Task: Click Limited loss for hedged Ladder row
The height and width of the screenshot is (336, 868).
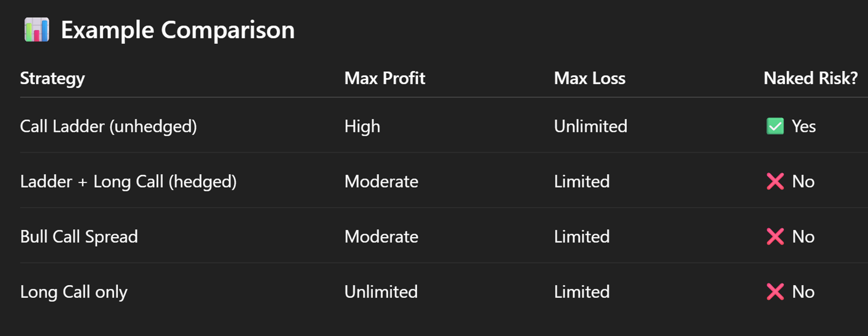Action: pos(582,182)
